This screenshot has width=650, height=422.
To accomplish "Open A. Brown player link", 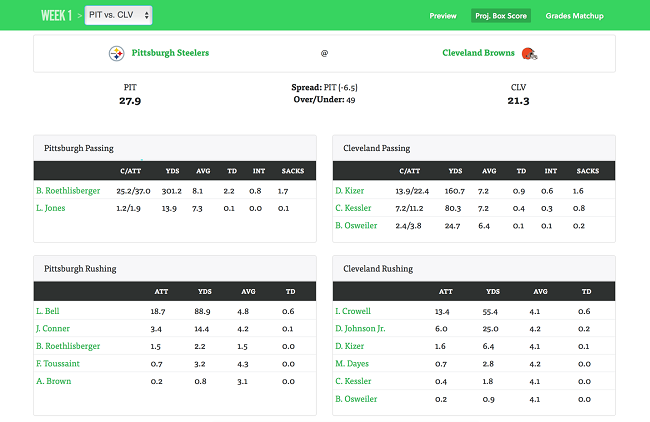I will coord(53,381).
